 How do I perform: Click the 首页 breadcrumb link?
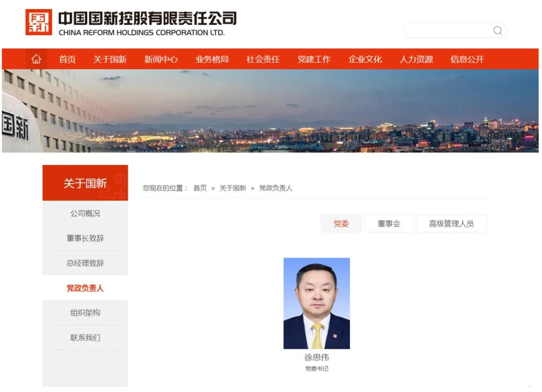[x=200, y=188]
